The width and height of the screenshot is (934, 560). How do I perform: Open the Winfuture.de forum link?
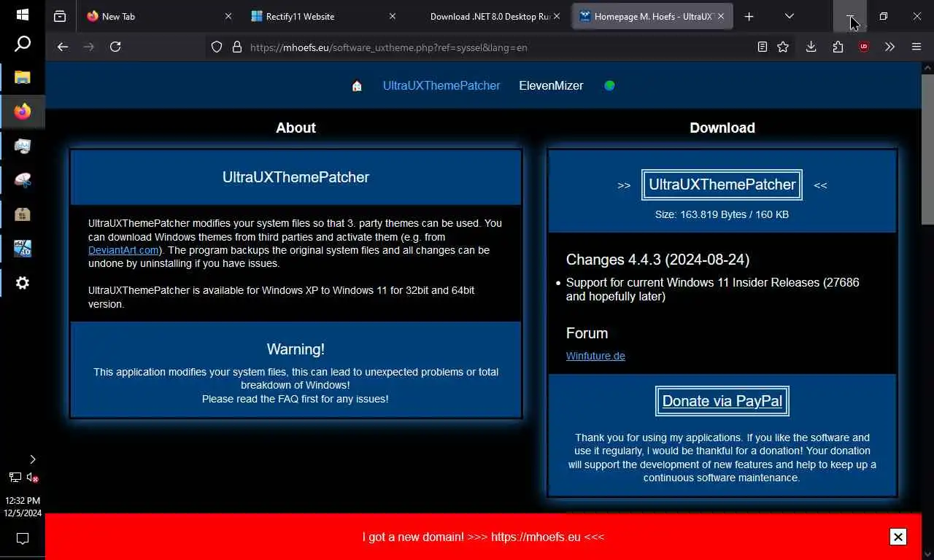click(x=595, y=356)
